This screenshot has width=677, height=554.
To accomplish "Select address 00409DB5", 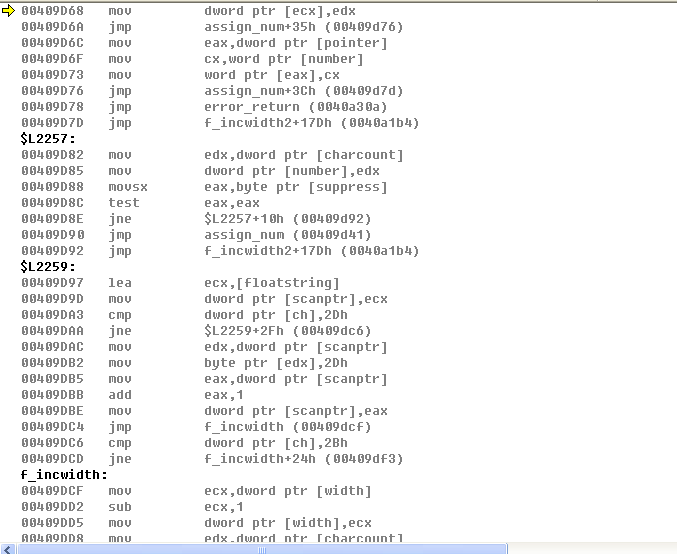I will pyautogui.click(x=52, y=378).
